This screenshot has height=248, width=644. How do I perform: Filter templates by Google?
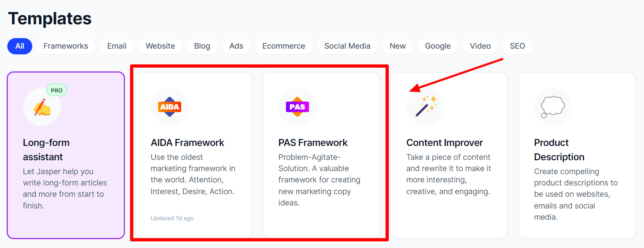click(438, 46)
